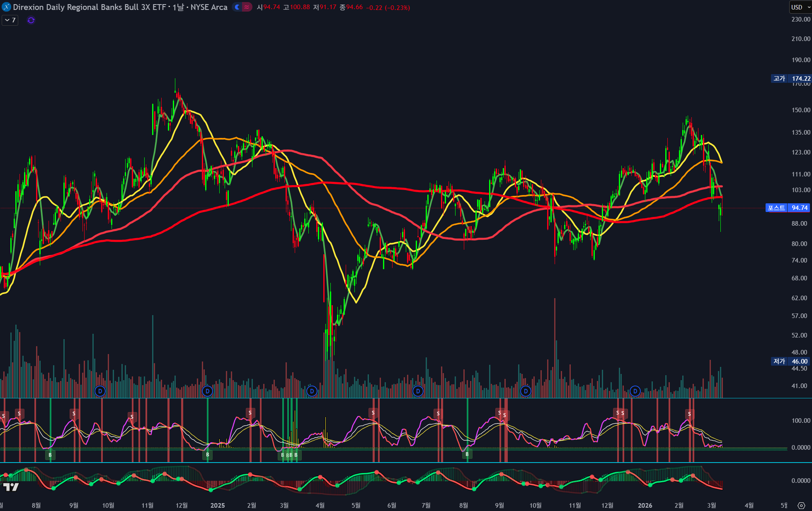Expand the collapsed 7 indicators legend
Image resolution: width=812 pixels, height=511 pixels.
[10, 20]
